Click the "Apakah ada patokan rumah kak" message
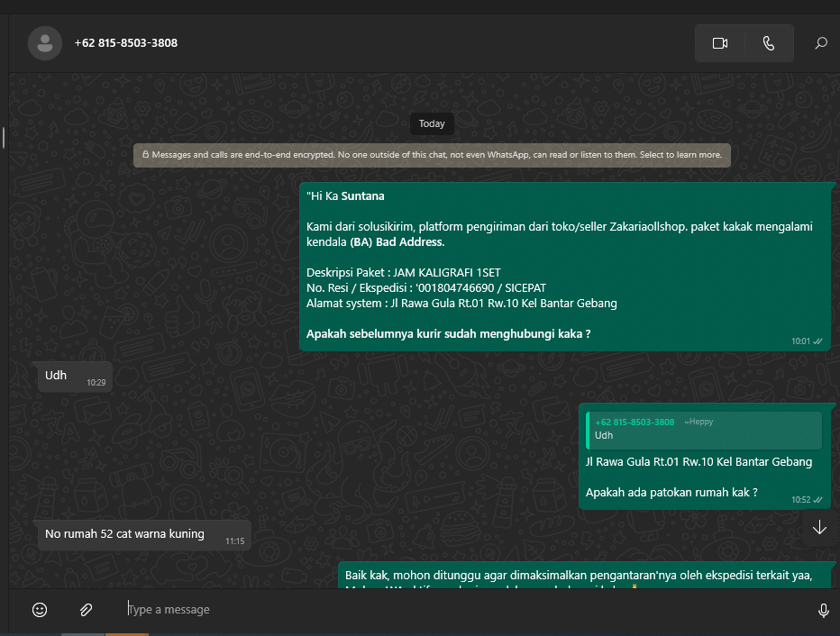The image size is (840, 636). click(x=671, y=492)
